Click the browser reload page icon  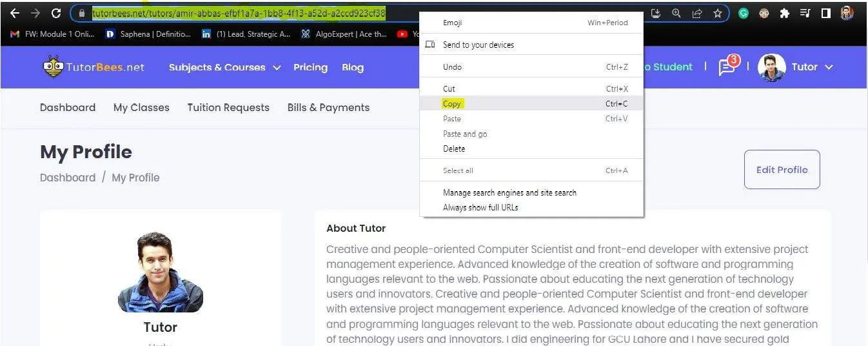coord(56,13)
